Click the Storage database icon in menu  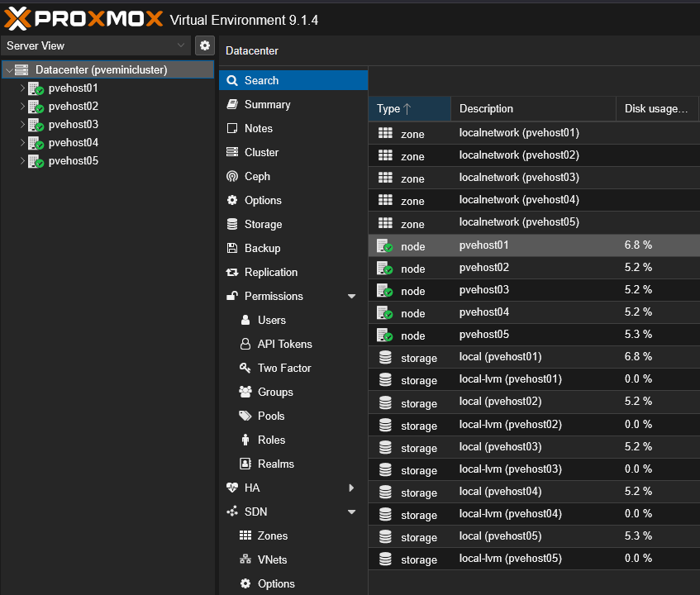click(x=232, y=224)
